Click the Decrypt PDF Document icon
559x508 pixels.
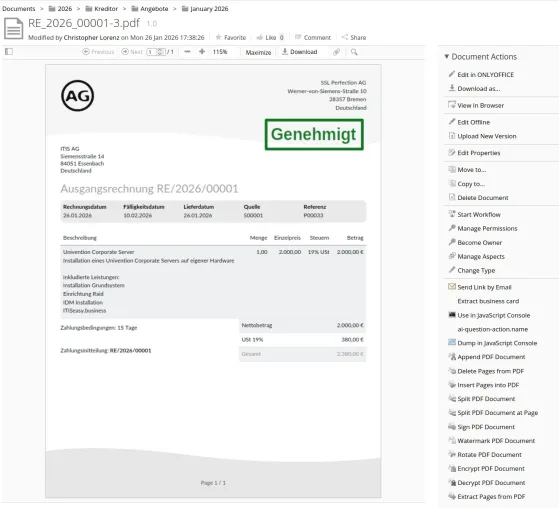click(452, 483)
